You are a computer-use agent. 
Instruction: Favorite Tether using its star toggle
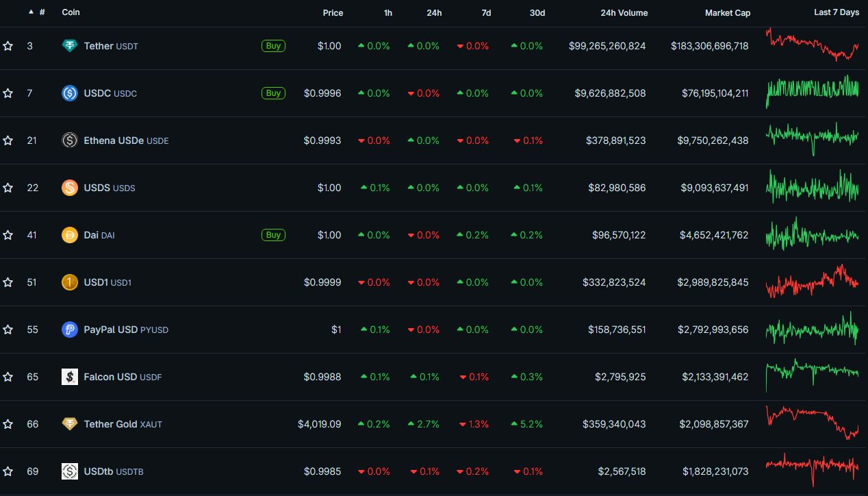coord(8,45)
